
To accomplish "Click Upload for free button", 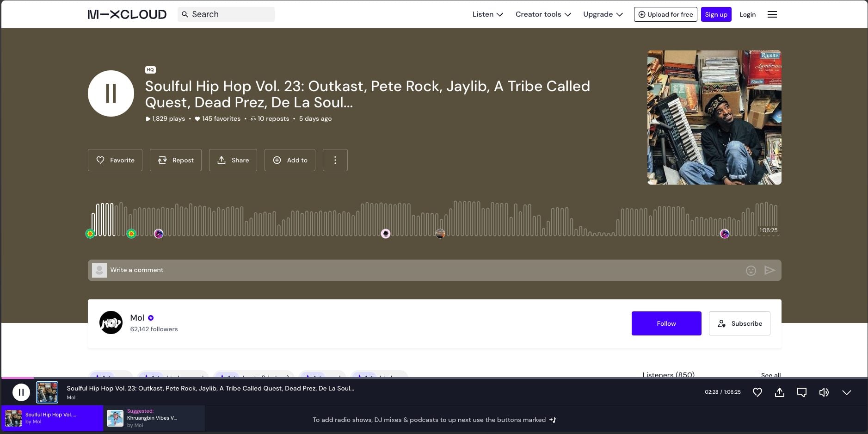I will click(x=665, y=14).
